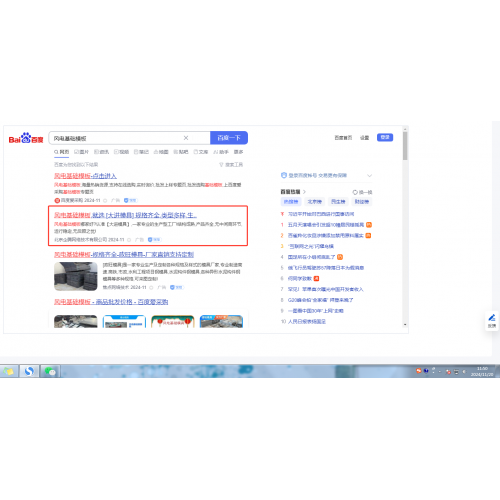Open hot search item number 2
Viewport: 500px width, 500px height.
(326, 236)
